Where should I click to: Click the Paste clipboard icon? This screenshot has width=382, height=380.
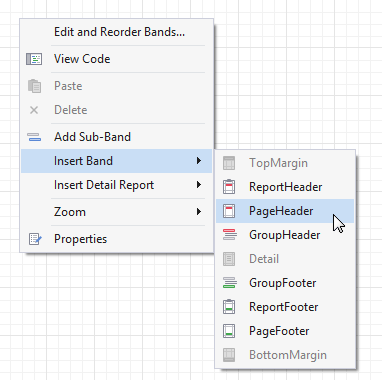[x=34, y=86]
